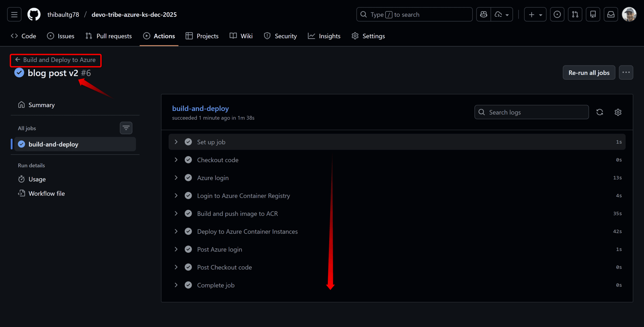Open the log settings gear icon
This screenshot has width=644, height=327.
tap(618, 112)
